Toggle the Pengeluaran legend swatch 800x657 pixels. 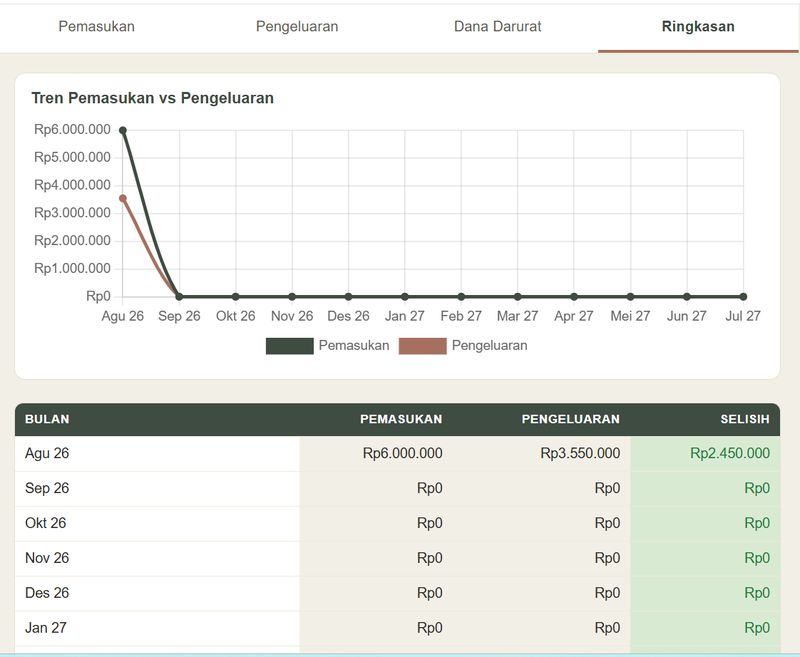[422, 346]
